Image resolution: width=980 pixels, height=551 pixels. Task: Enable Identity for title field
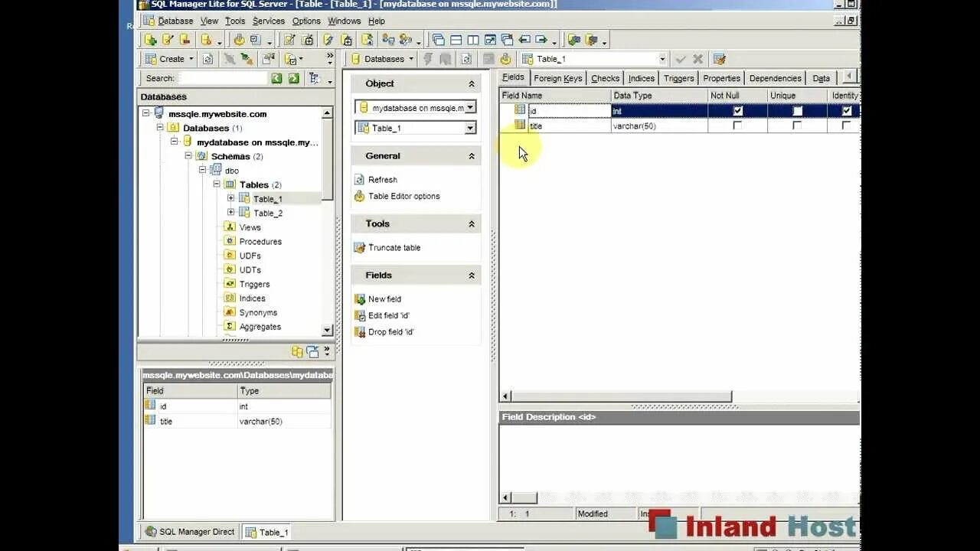click(x=846, y=126)
